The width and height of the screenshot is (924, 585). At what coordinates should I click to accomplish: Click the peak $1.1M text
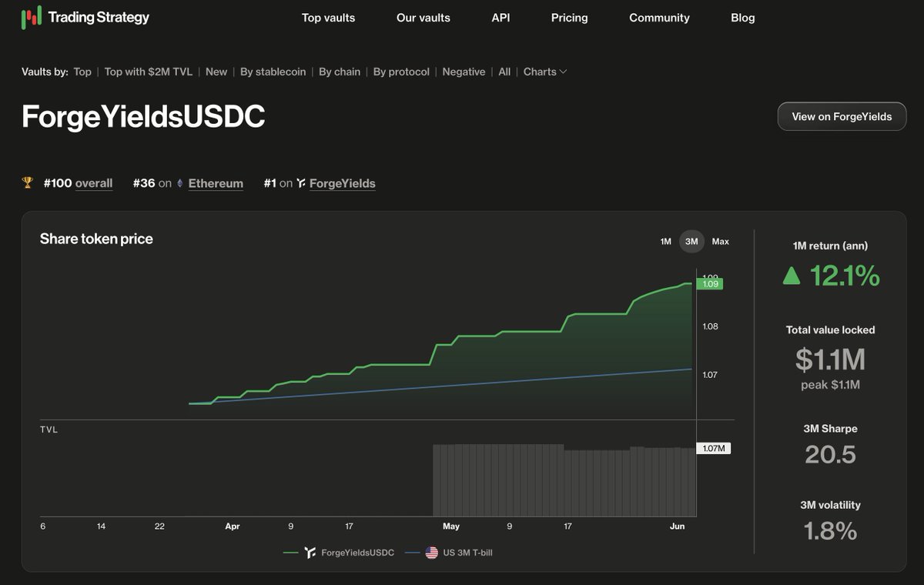[830, 385]
